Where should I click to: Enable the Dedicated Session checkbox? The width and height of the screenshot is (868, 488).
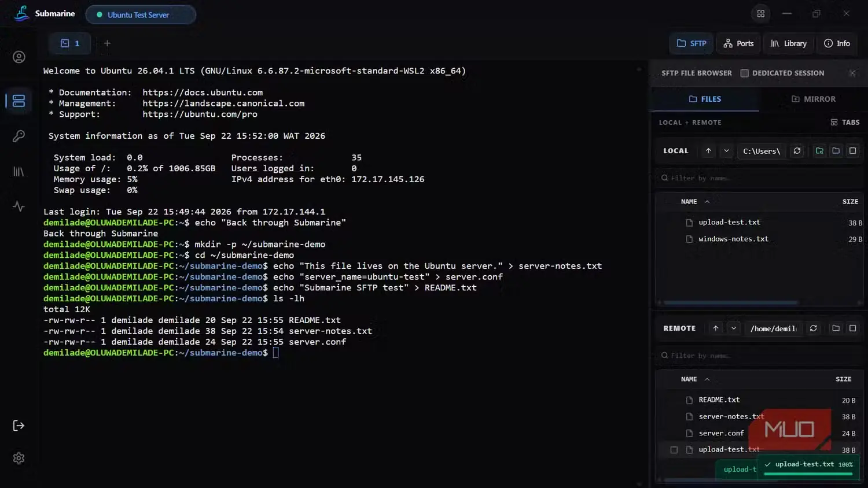pyautogui.click(x=745, y=73)
